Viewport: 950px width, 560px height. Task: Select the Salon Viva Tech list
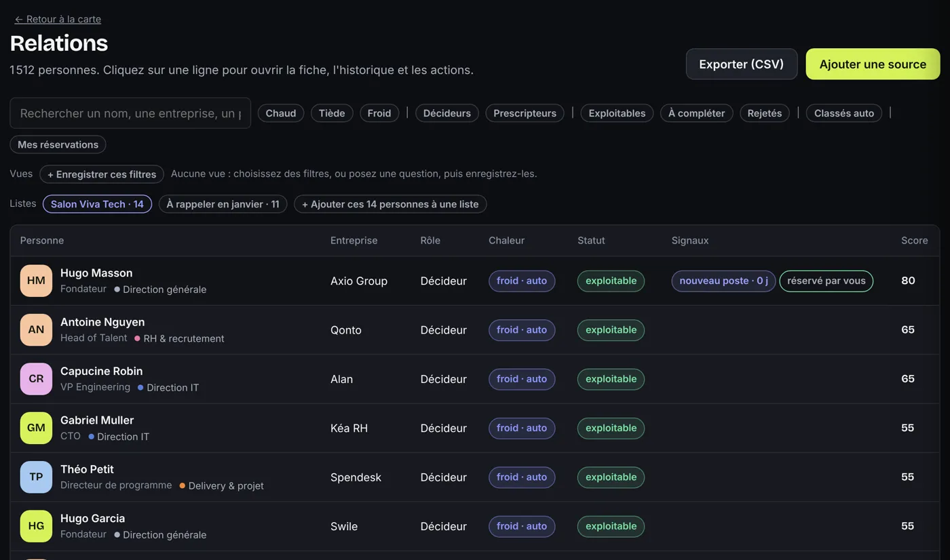97,204
